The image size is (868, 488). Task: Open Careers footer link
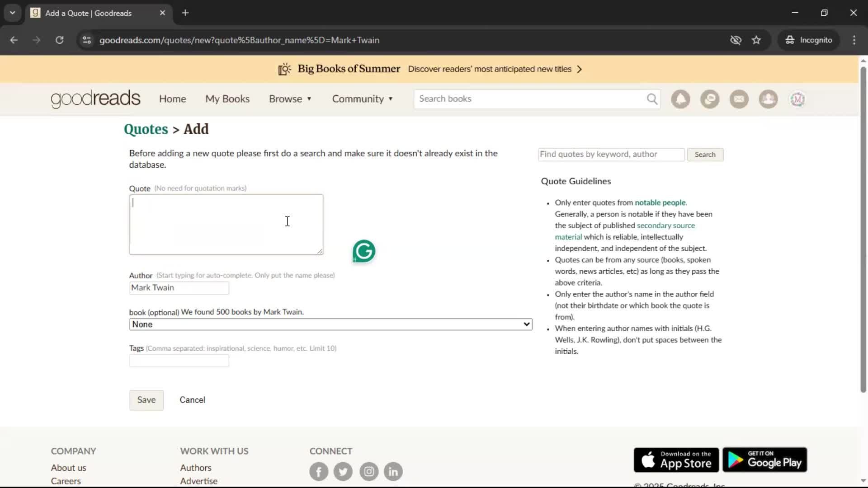tap(66, 481)
